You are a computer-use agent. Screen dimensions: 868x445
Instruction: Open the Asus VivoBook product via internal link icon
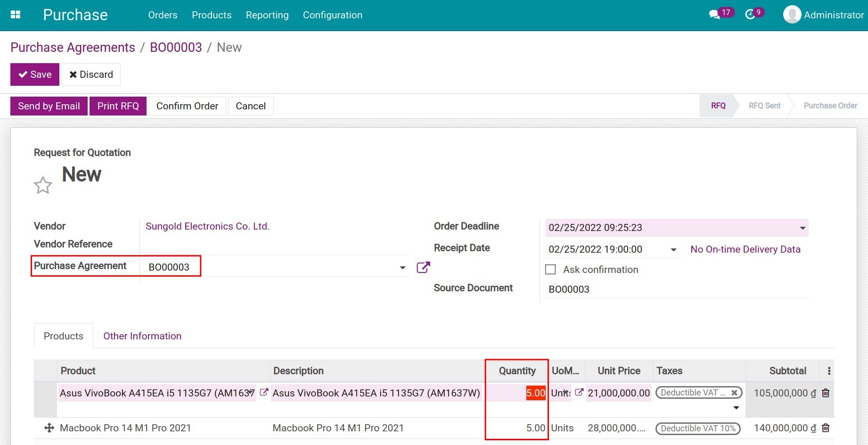pyautogui.click(x=263, y=392)
